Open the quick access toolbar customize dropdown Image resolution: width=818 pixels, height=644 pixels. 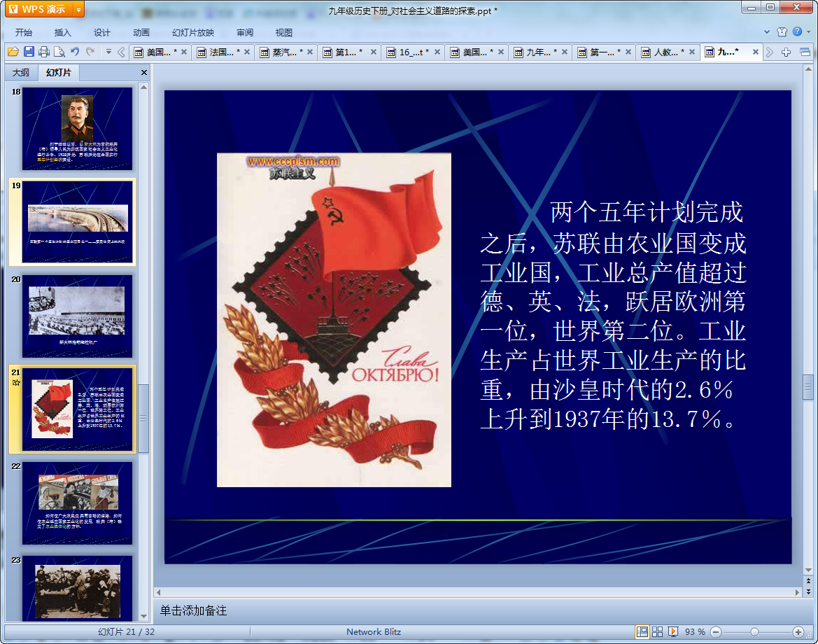pos(108,52)
